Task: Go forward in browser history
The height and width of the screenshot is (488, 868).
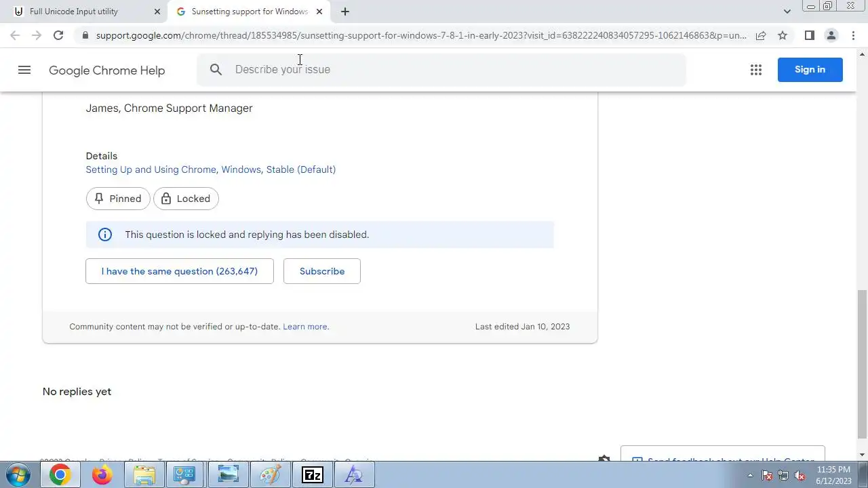Action: click(x=37, y=35)
